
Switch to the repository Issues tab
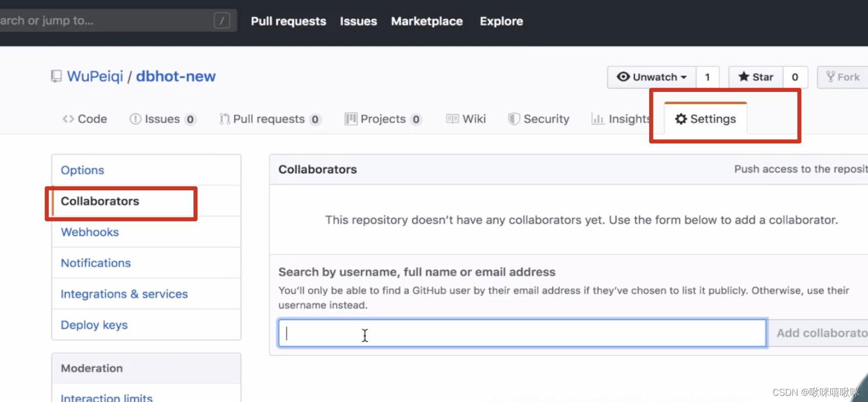pyautogui.click(x=163, y=119)
